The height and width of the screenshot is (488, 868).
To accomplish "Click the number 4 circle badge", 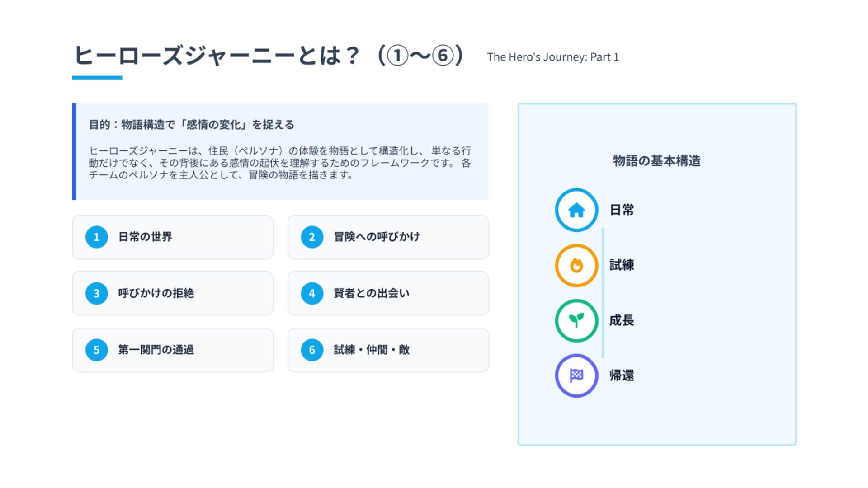I will [312, 293].
